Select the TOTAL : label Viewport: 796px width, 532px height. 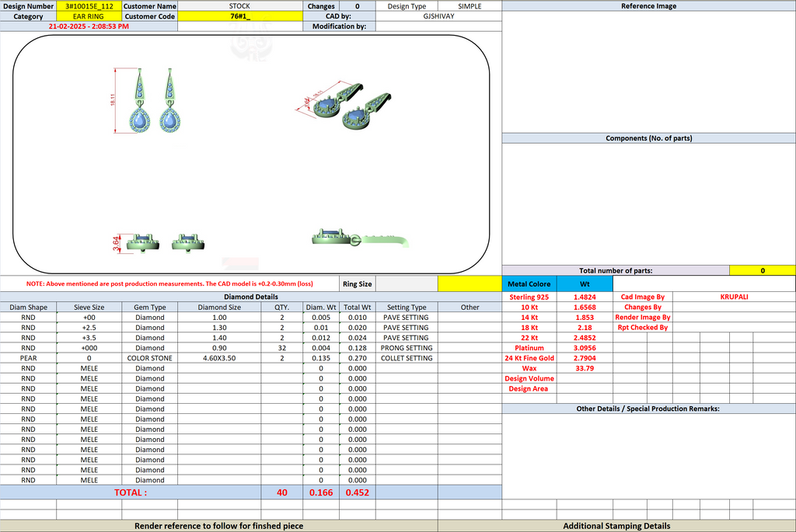pyautogui.click(x=131, y=492)
